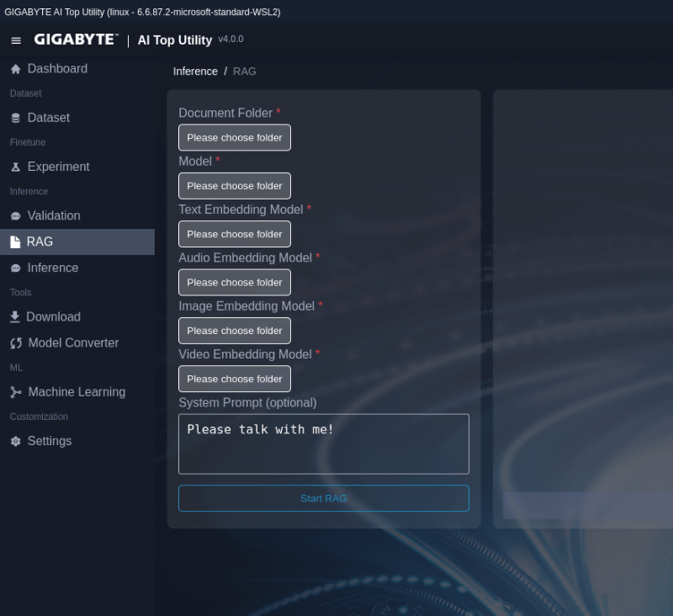This screenshot has height=616, width=673.
Task: Click the Customization section header
Action: 39,417
